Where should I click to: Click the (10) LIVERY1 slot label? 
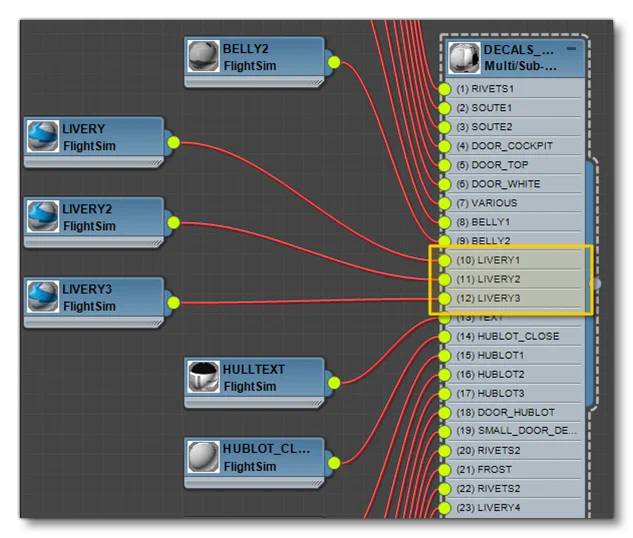pos(488,260)
